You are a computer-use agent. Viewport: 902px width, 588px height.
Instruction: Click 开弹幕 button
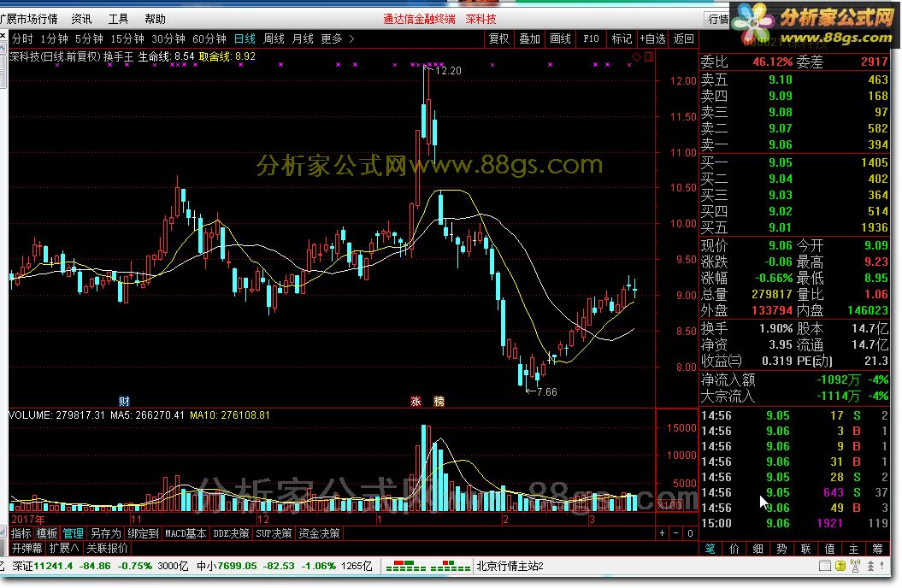pyautogui.click(x=27, y=548)
